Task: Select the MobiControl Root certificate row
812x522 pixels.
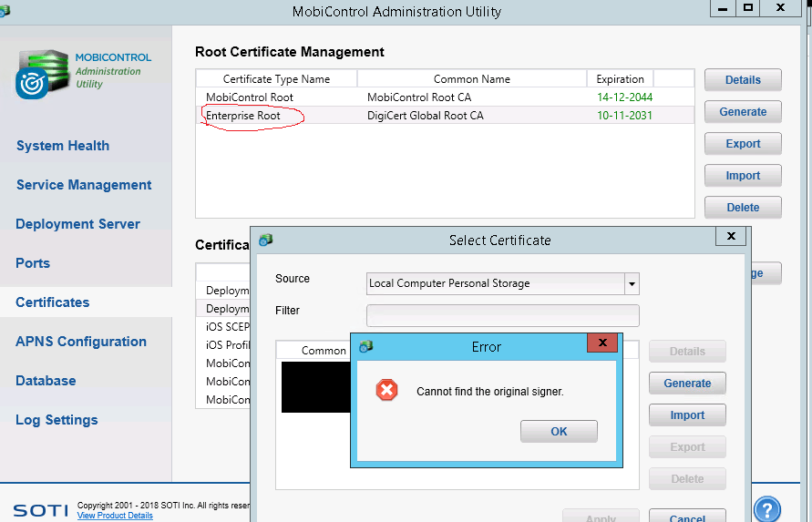Action: [445, 97]
